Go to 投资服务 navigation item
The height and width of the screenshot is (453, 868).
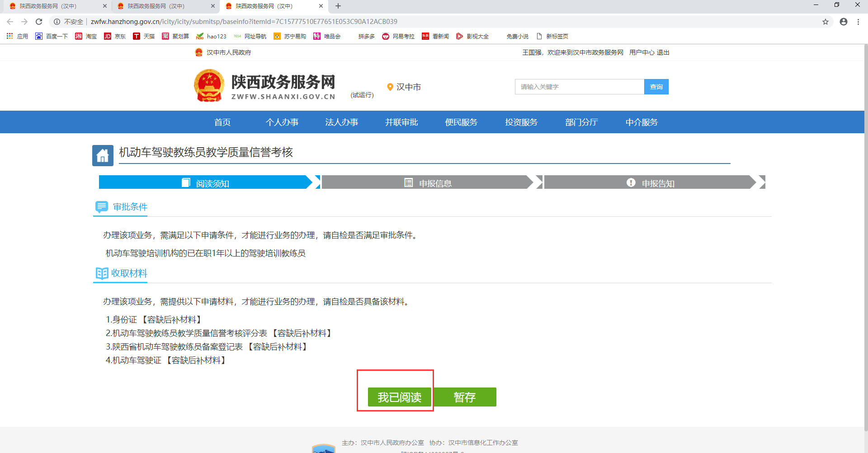tap(521, 122)
